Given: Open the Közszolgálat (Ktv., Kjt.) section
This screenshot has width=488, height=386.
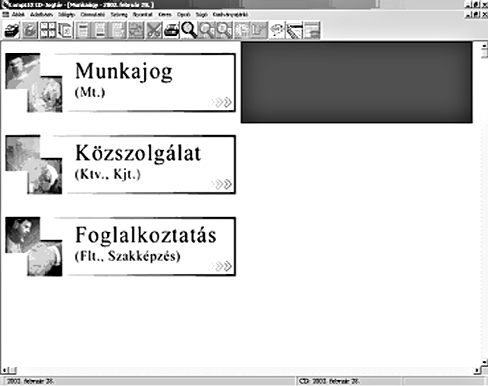Looking at the screenshot, I should (x=120, y=164).
